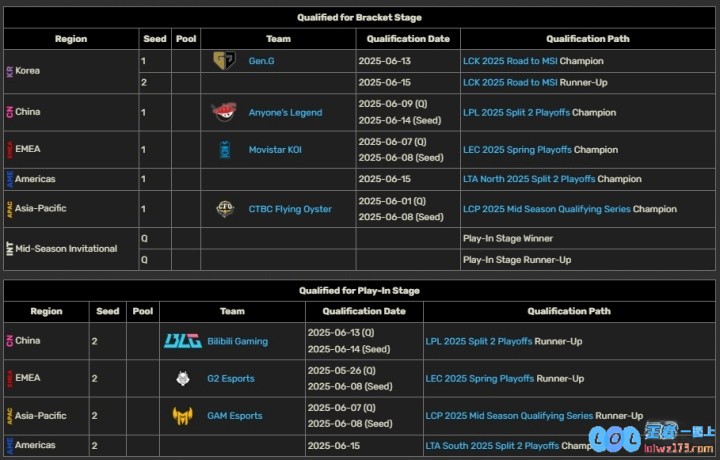The width and height of the screenshot is (720, 460).
Task: Click the KR Korea region badge
Action: tap(10, 71)
